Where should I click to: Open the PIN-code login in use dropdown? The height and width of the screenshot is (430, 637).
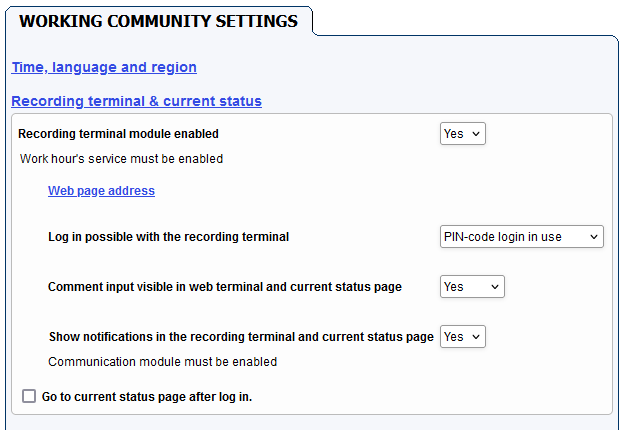coord(522,237)
